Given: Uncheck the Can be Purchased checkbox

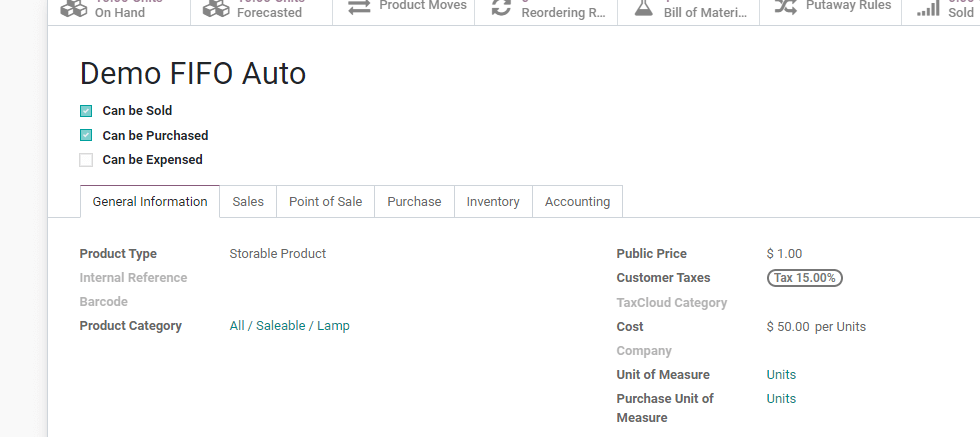Looking at the screenshot, I should pyautogui.click(x=86, y=135).
